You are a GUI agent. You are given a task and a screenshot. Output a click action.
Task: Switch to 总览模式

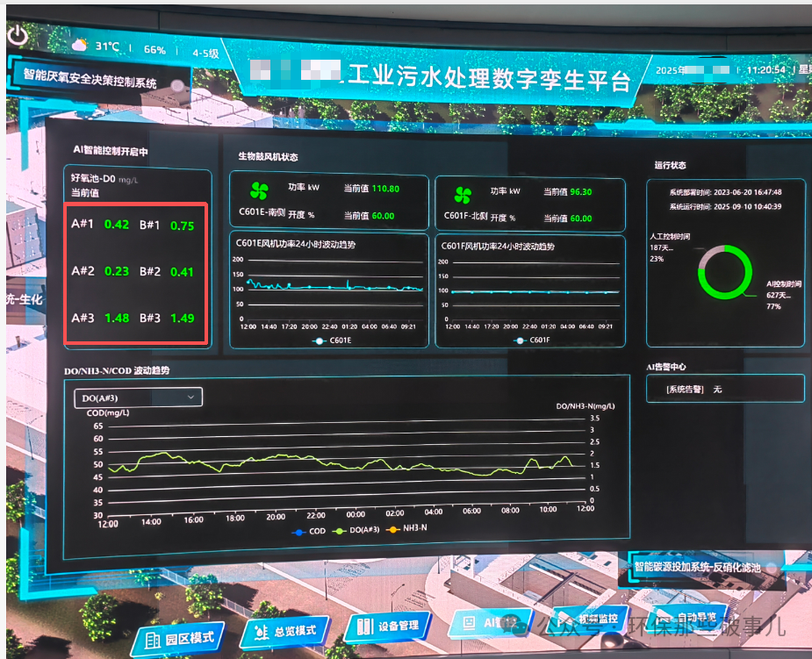(284, 632)
